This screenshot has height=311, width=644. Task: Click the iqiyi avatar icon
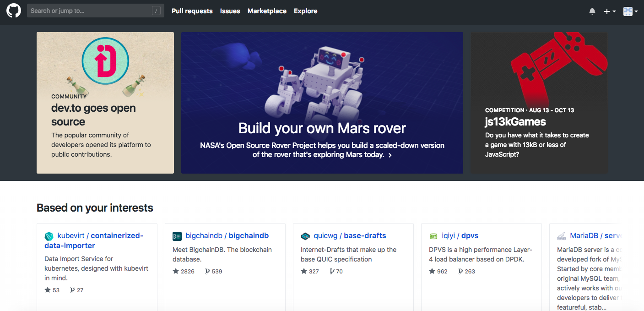click(433, 236)
